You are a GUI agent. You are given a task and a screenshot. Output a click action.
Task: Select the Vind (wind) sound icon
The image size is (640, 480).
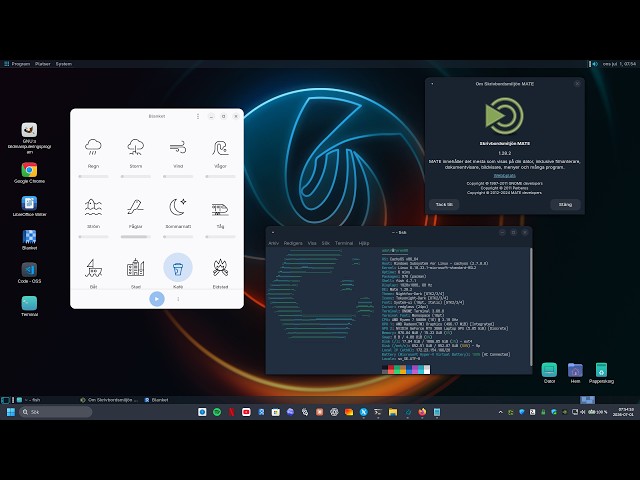click(x=178, y=147)
